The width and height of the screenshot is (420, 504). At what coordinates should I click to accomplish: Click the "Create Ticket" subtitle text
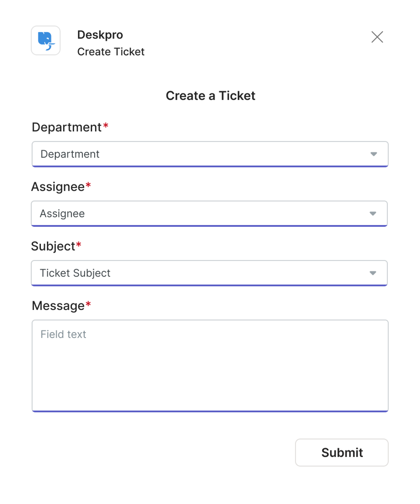[111, 52]
